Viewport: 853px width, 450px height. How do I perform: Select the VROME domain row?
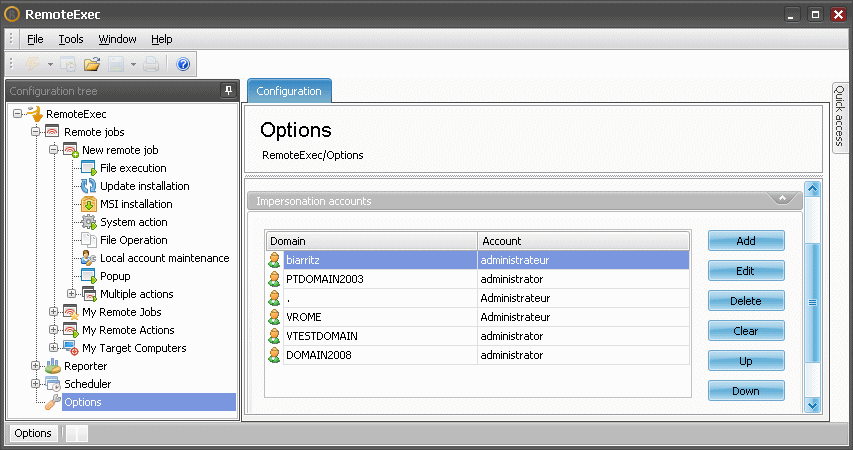478,317
